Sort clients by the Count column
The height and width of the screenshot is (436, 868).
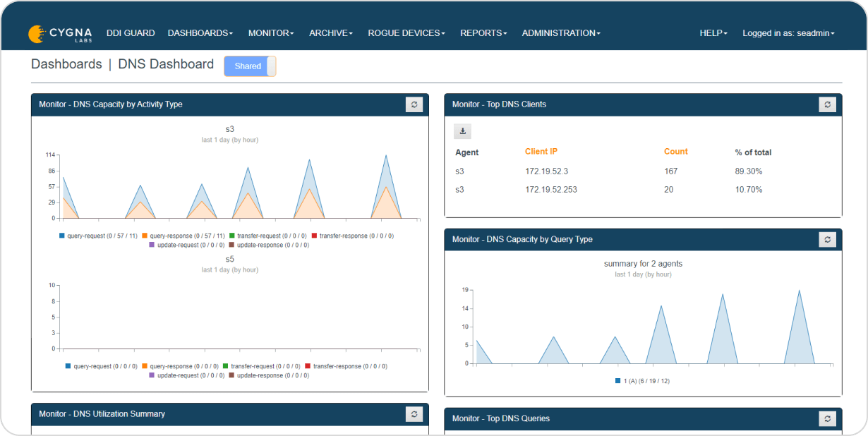675,151
